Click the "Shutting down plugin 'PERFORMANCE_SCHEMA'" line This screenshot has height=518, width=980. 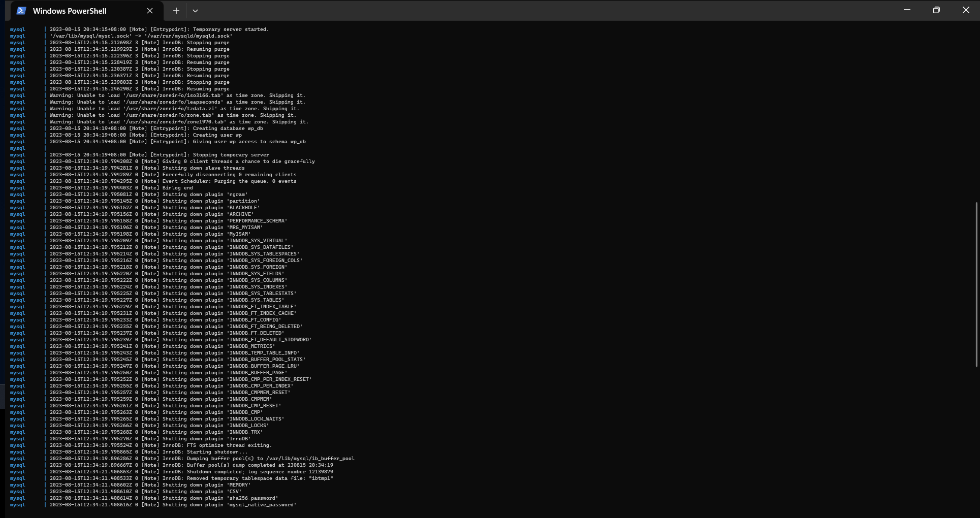pos(168,221)
